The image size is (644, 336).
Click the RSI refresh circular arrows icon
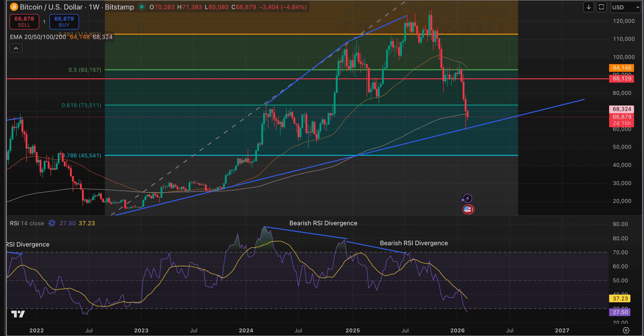pos(52,223)
